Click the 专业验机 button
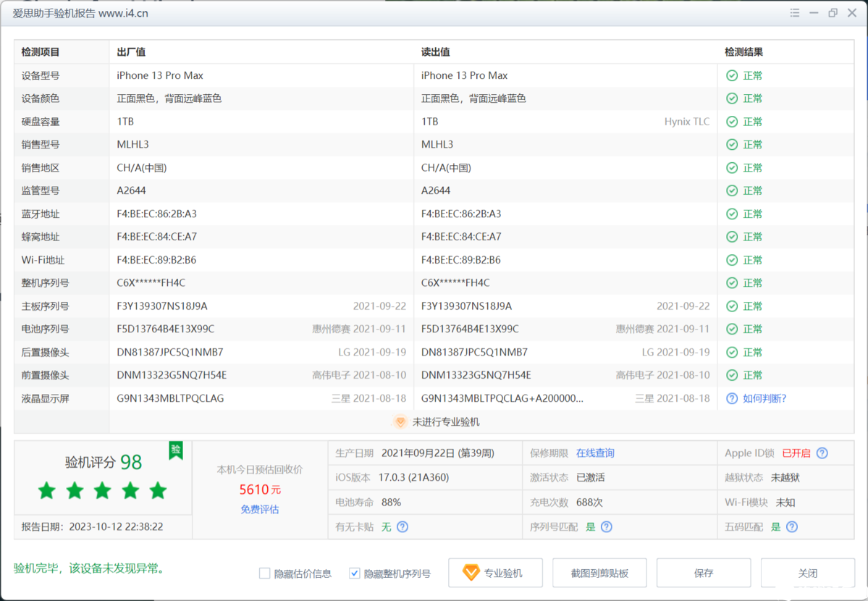The height and width of the screenshot is (601, 868). click(x=495, y=573)
